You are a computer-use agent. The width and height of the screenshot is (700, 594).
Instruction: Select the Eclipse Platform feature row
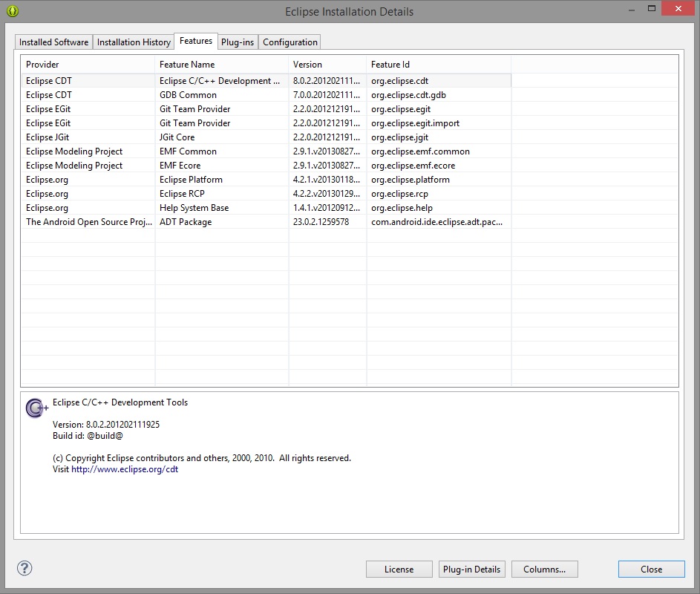coord(266,180)
